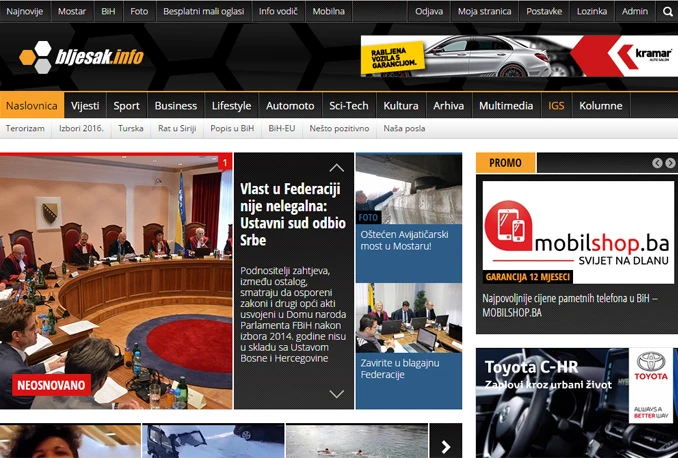The width and height of the screenshot is (678, 458).
Task: Click the Toyota C-HR advertisement
Action: (577, 403)
